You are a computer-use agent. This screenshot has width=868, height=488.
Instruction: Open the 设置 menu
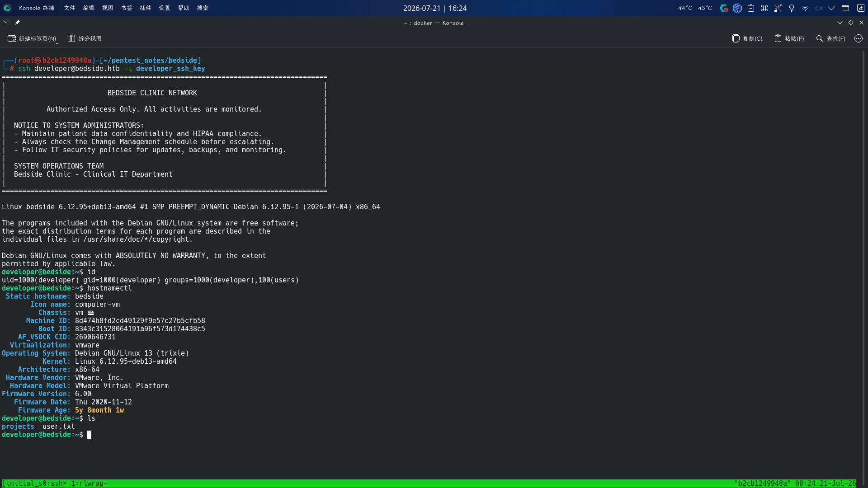(165, 8)
